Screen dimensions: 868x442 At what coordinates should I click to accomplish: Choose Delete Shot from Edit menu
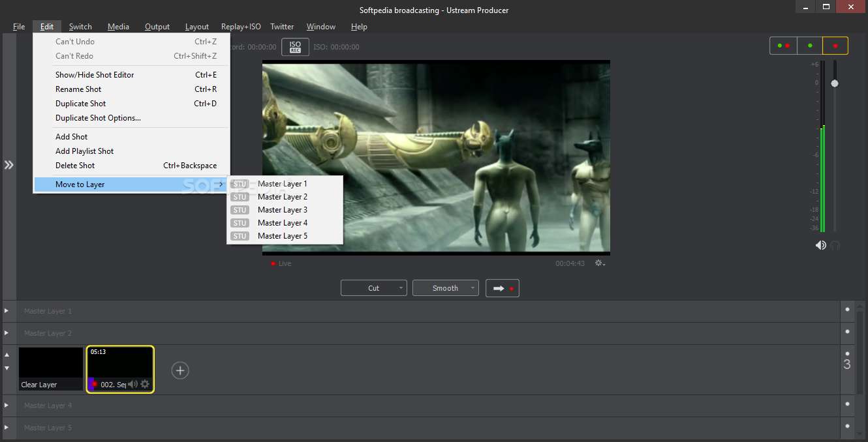coord(131,166)
